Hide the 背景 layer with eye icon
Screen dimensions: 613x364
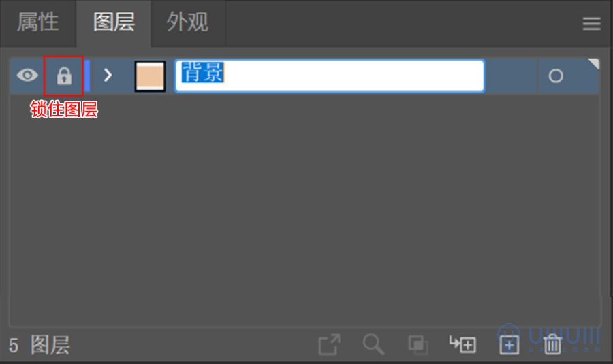pos(27,75)
